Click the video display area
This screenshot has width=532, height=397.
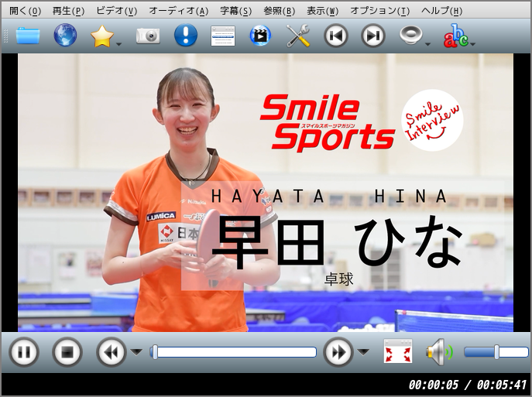pos(266,193)
